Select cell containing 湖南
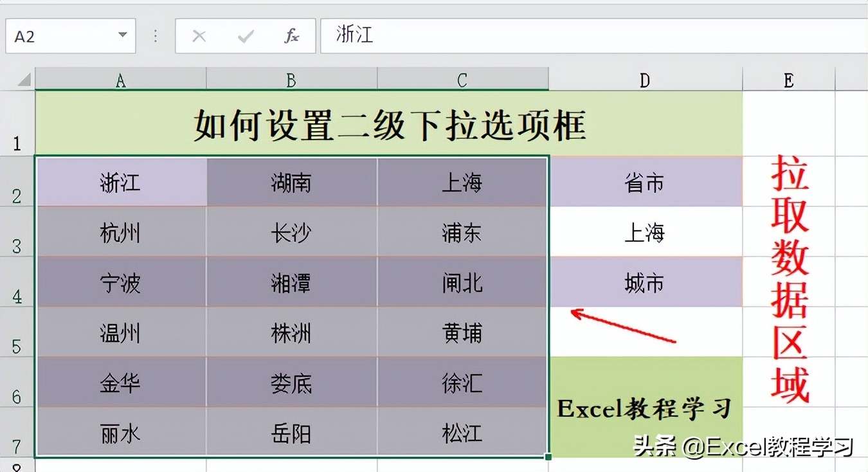The width and height of the screenshot is (868, 472). pos(291,182)
